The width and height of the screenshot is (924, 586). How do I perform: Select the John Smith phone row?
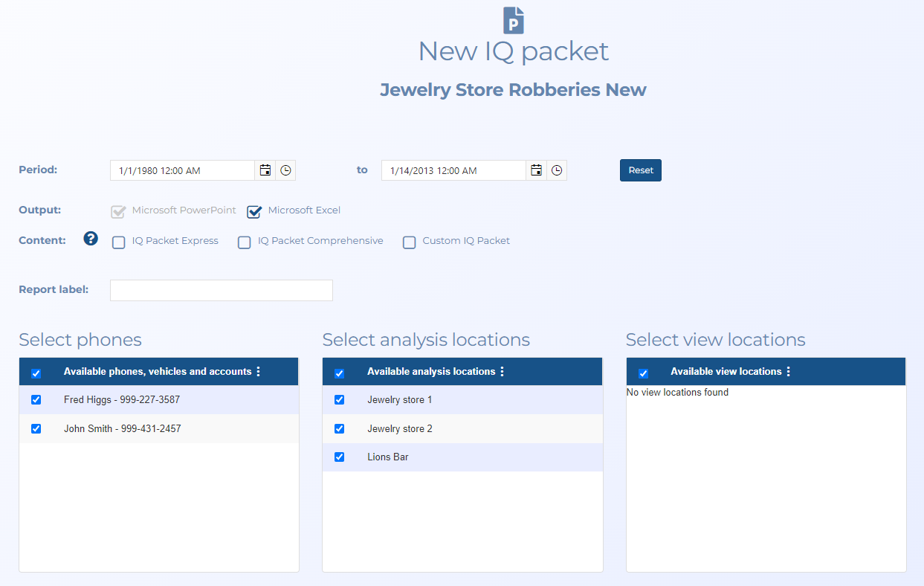point(122,429)
